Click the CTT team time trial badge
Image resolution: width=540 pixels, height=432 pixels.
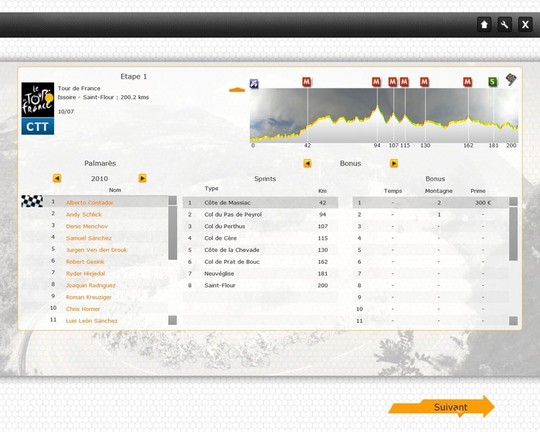point(38,126)
